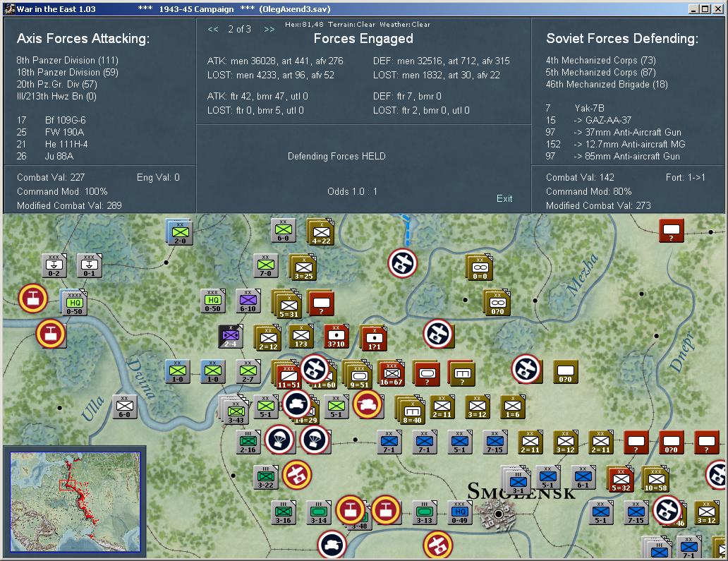728x561 pixels.
Task: Select the Soviet 9=51 mechanized counter
Action: (359, 375)
